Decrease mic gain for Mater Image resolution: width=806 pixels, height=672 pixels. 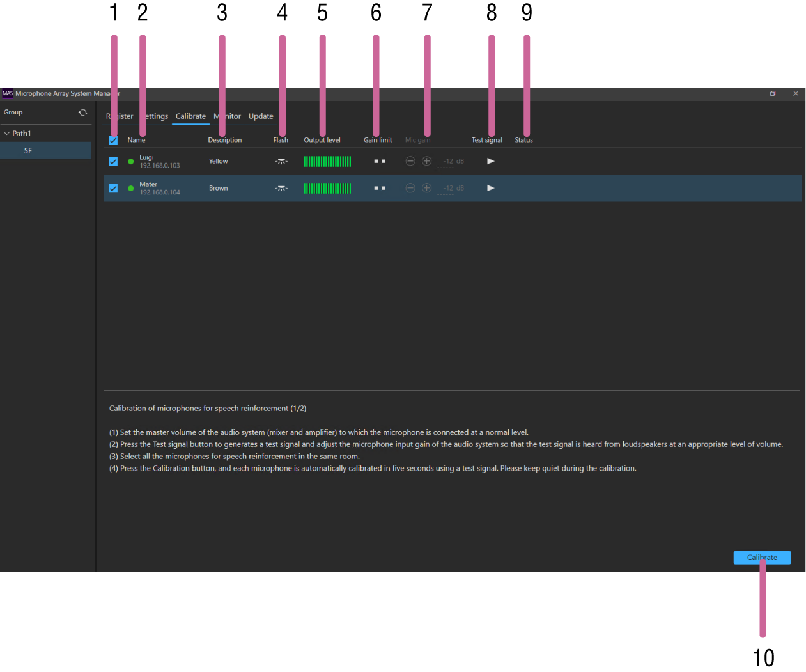pos(410,188)
